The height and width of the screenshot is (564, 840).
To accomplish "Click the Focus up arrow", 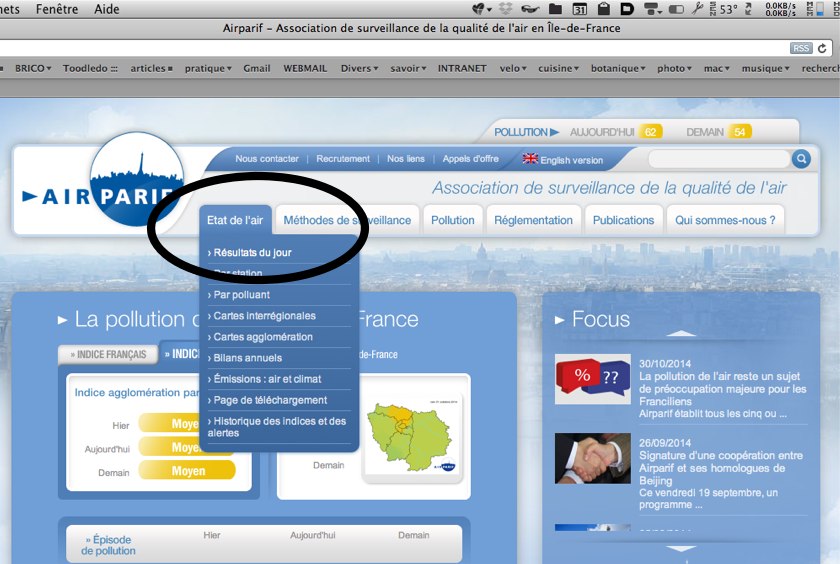I will click(681, 333).
